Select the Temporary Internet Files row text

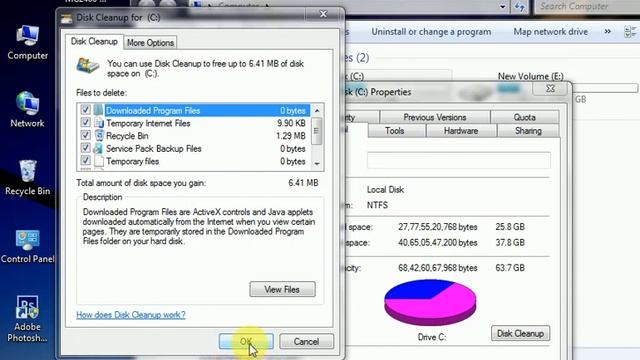click(148, 123)
